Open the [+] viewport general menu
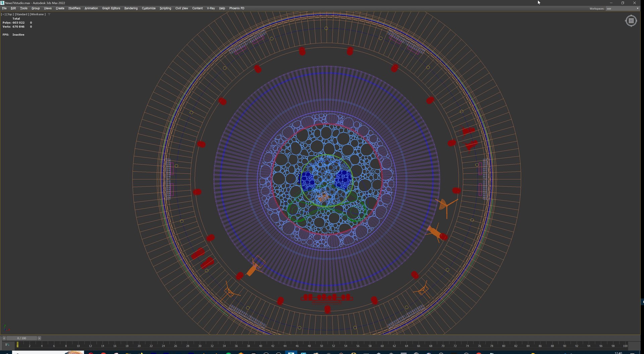Viewport: 644px width, 354px height. [x=3, y=14]
